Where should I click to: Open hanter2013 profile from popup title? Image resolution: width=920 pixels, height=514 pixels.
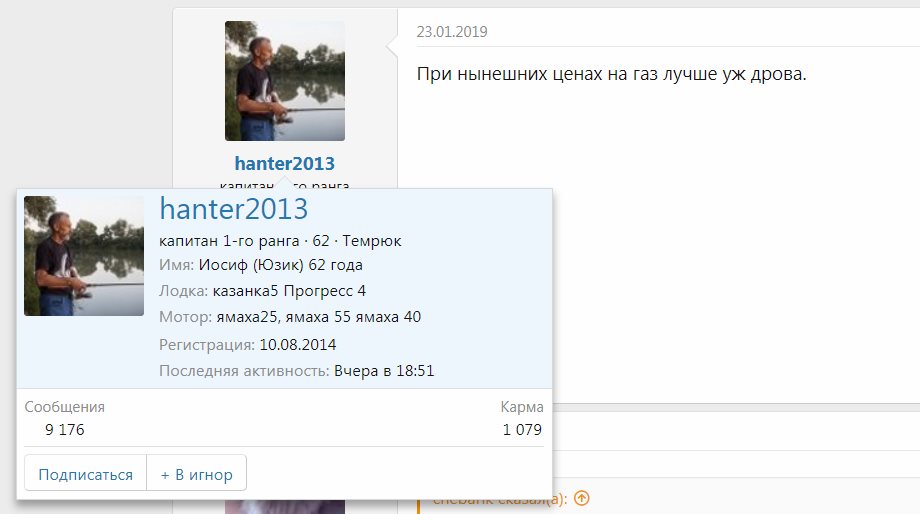[x=234, y=209]
